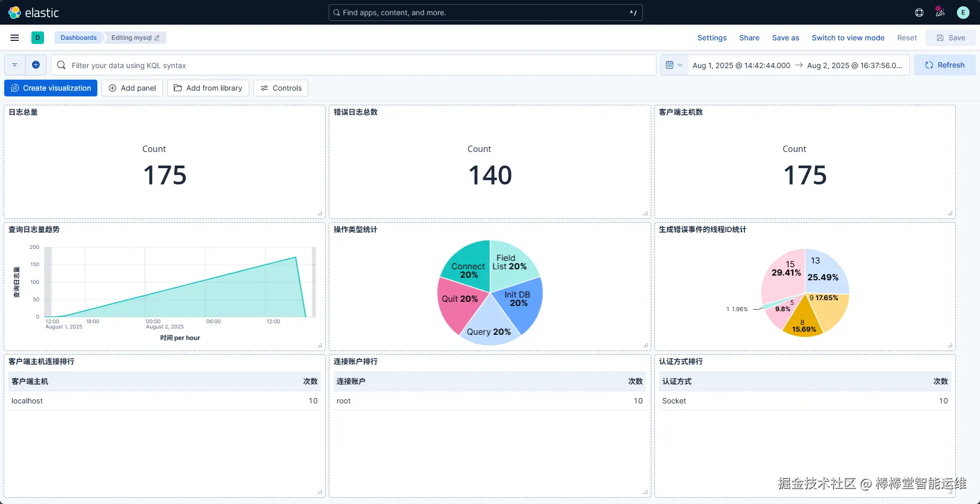This screenshot has height=504, width=980.
Task: Click the green D space avatar
Action: [38, 38]
